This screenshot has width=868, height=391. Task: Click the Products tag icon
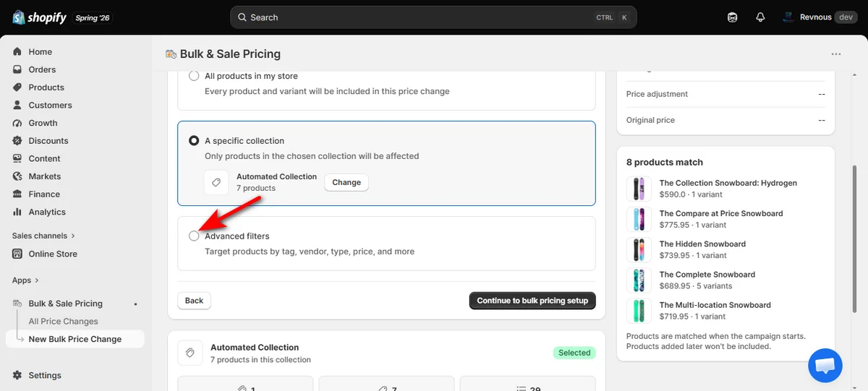tap(17, 87)
